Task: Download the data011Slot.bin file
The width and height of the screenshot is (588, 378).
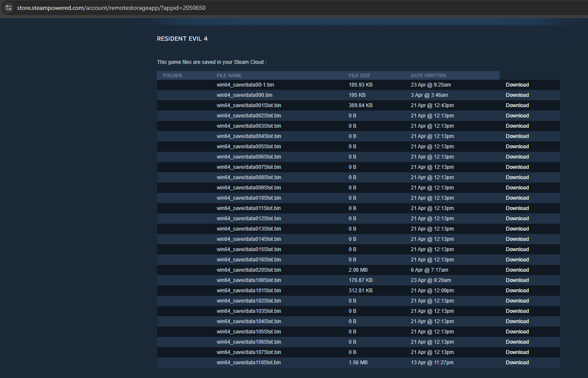Action: tap(517, 208)
